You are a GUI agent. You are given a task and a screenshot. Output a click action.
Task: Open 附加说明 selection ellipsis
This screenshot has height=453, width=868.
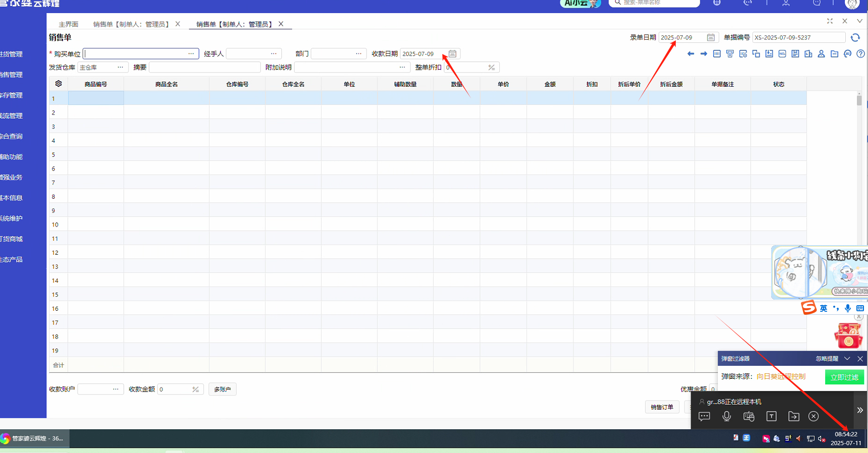click(402, 67)
